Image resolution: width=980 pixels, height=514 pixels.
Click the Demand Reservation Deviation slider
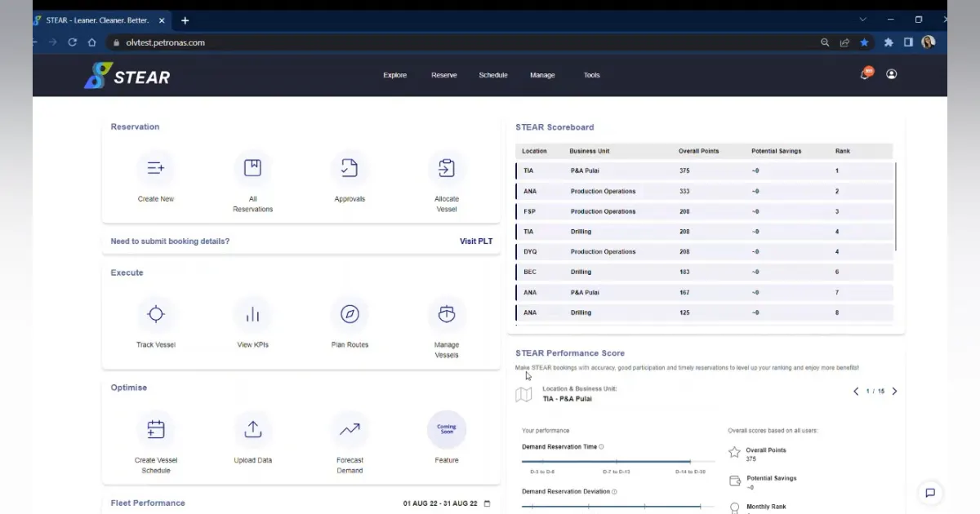(617, 507)
